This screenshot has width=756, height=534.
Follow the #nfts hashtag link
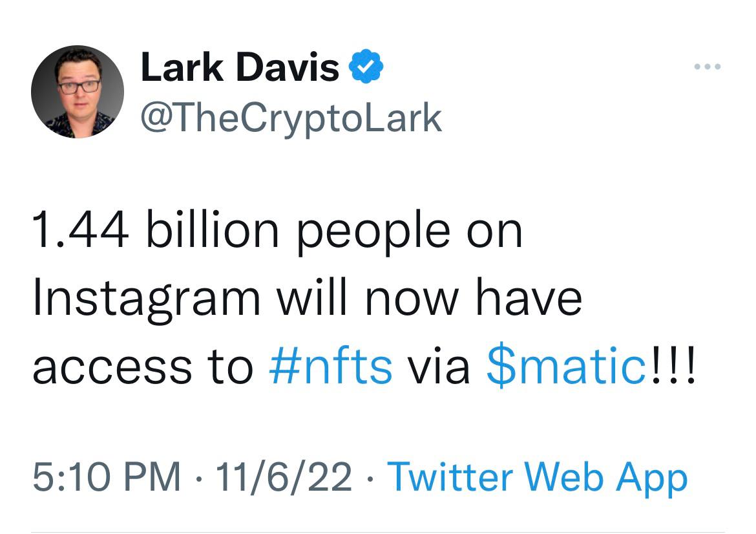click(331, 367)
